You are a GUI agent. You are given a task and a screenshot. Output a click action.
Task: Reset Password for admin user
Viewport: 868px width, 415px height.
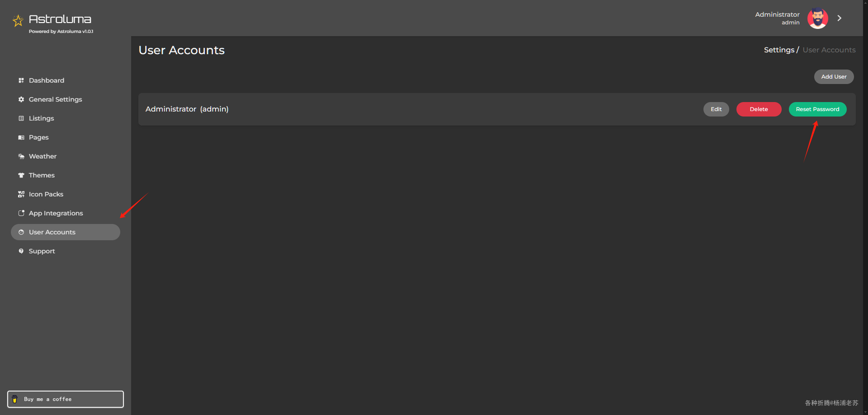(818, 109)
